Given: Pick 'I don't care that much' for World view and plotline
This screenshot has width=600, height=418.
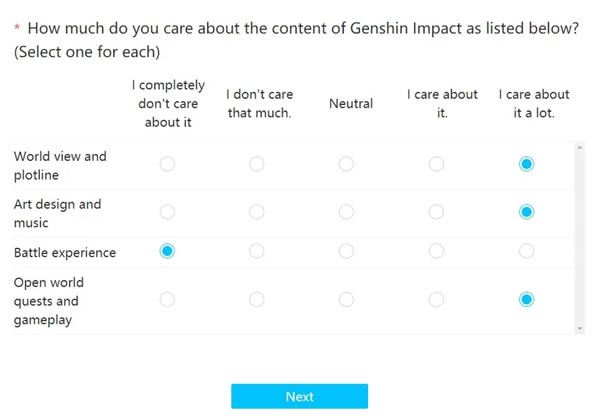Looking at the screenshot, I should coord(257,164).
